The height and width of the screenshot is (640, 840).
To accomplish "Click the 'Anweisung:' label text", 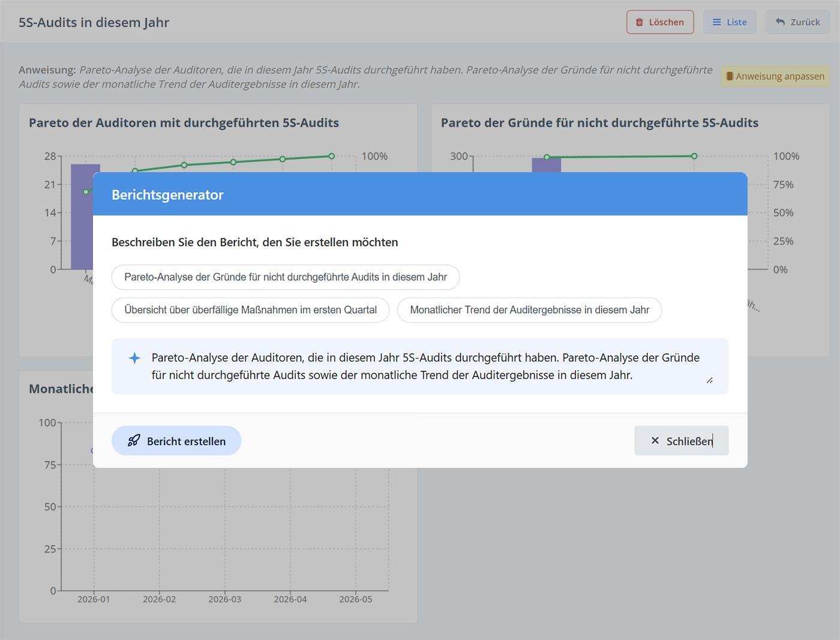I will [x=47, y=70].
